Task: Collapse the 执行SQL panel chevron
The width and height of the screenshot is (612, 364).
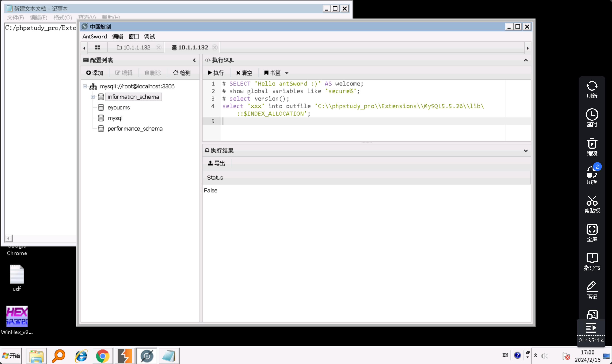Action: [526, 60]
